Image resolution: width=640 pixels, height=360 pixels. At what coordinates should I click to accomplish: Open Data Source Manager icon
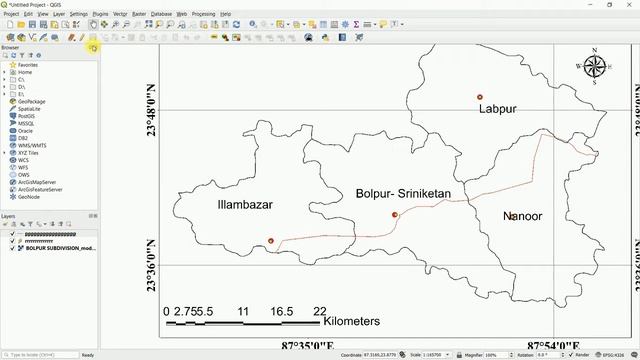(x=10, y=38)
